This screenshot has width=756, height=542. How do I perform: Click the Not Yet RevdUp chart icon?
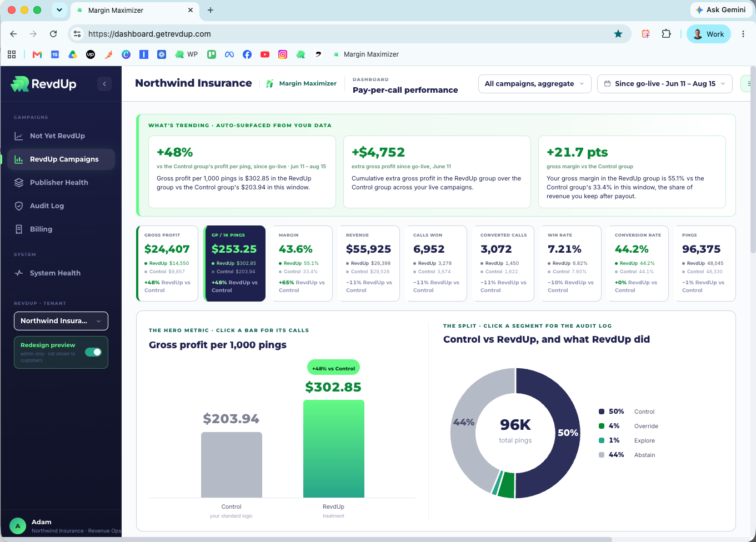click(x=19, y=136)
